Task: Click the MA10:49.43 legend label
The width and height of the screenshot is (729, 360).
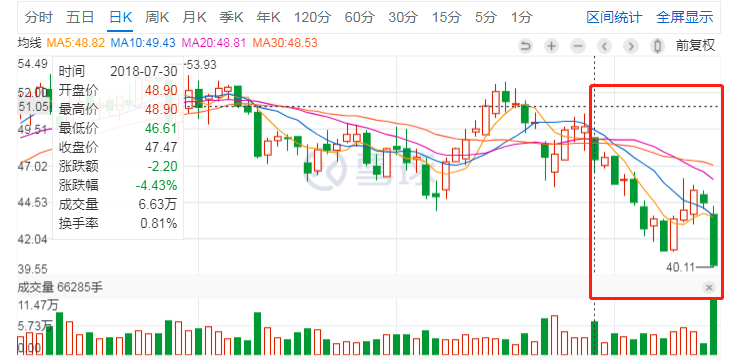Action: click(x=143, y=43)
